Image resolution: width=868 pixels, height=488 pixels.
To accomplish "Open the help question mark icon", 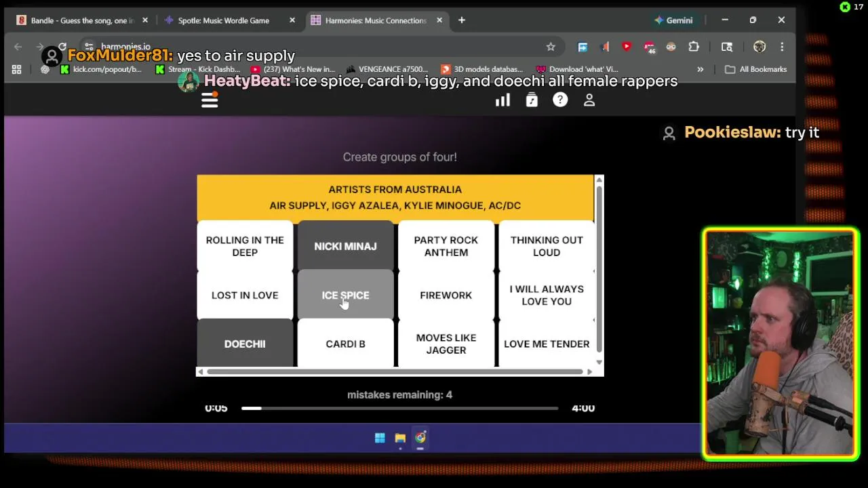I will (560, 100).
